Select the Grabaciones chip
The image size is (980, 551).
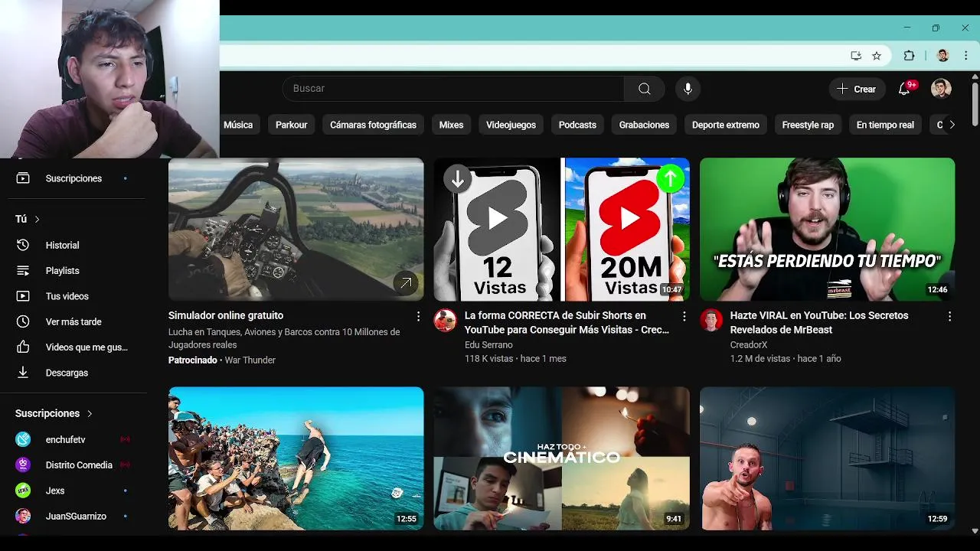point(644,125)
